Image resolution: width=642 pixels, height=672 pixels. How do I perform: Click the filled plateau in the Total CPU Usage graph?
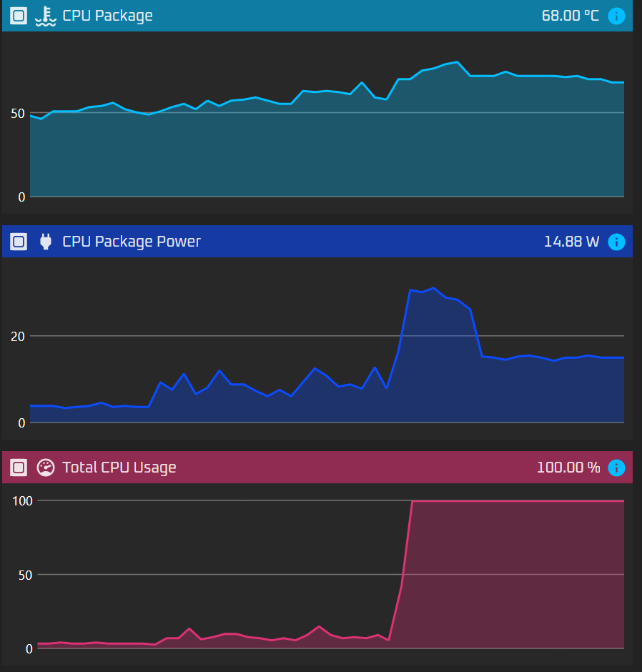click(x=515, y=572)
